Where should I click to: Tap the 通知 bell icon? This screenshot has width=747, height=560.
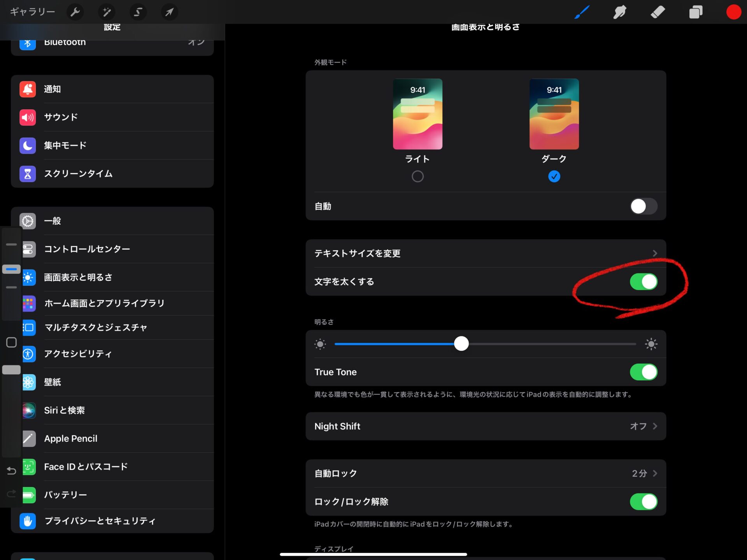tap(28, 89)
